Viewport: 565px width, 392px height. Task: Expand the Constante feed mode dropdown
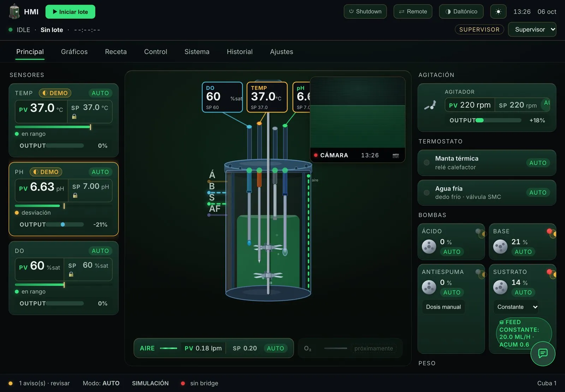pos(517,307)
